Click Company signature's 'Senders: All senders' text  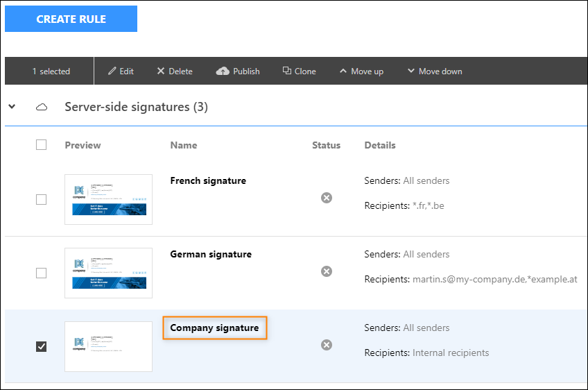[x=407, y=328]
